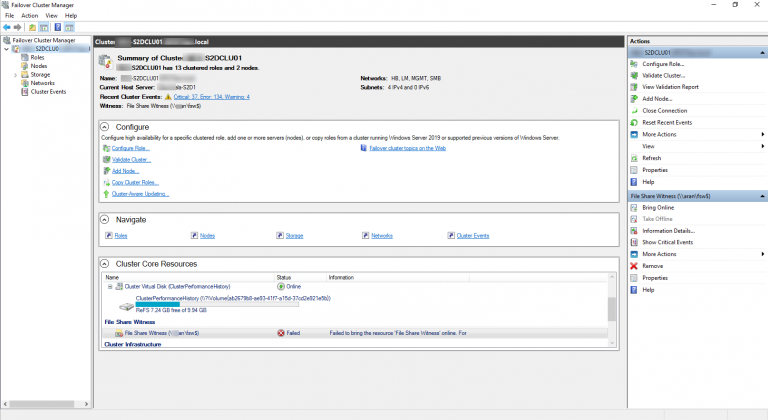Image resolution: width=768 pixels, height=420 pixels.
Task: Open Help under File Share Witness actions
Action: click(648, 290)
